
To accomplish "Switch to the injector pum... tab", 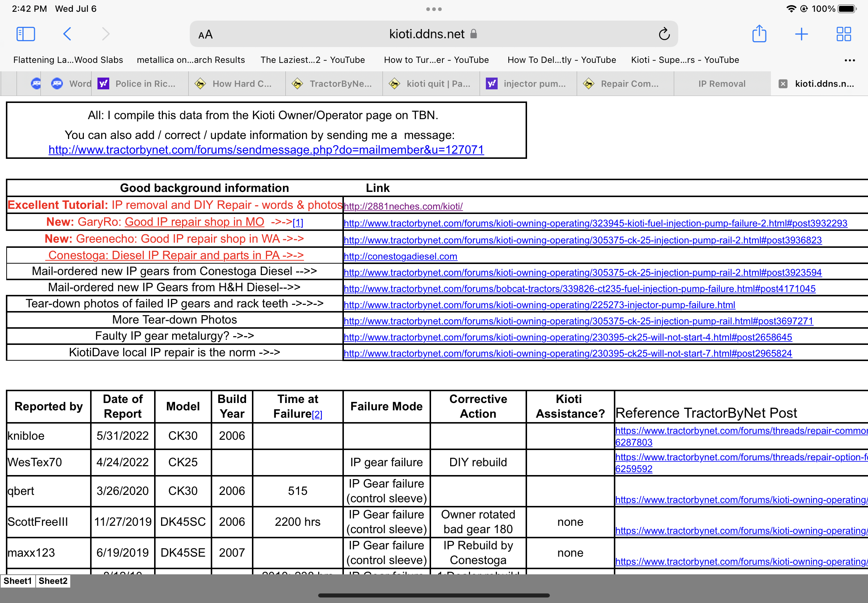I will coord(528,84).
